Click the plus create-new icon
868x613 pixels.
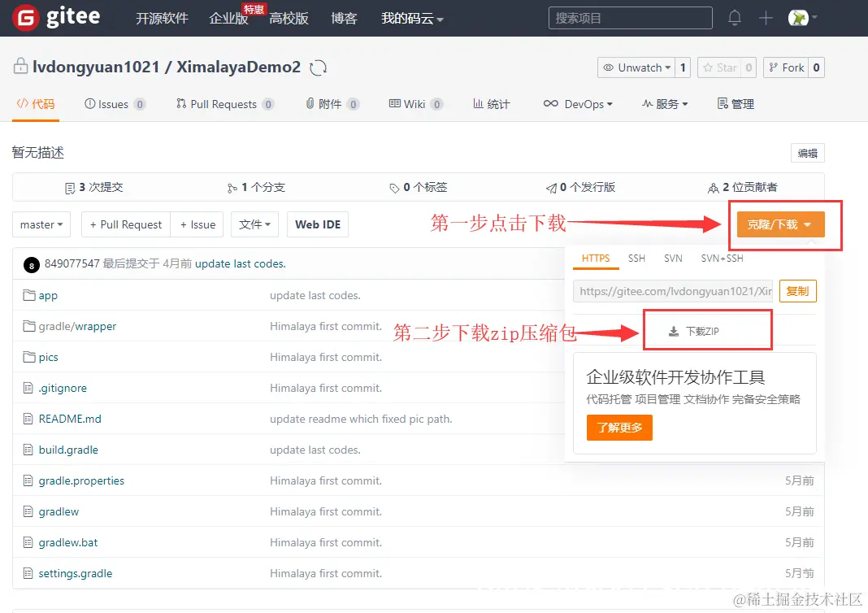(x=766, y=18)
